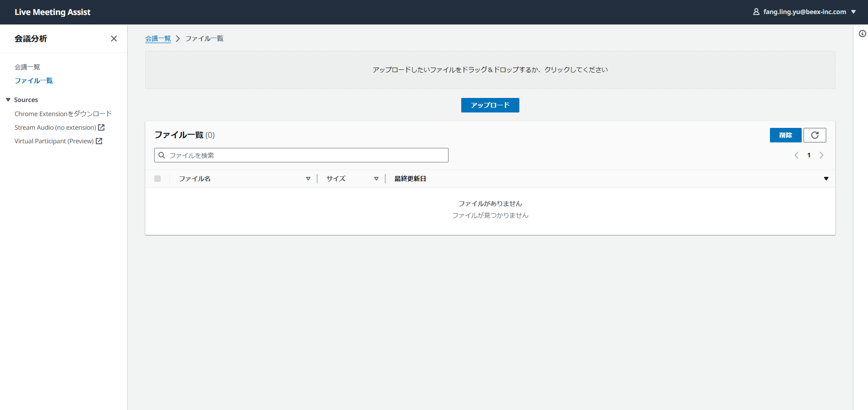Go to next page arrow
868x410 pixels.
[821, 155]
